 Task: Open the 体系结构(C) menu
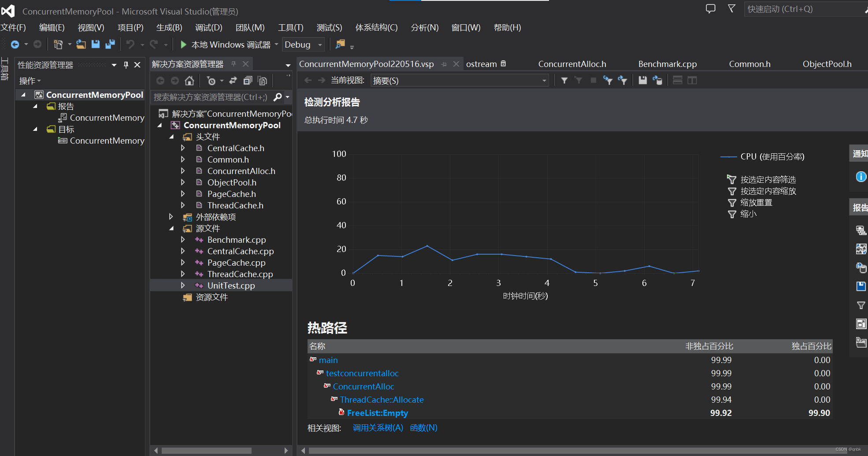coord(376,27)
